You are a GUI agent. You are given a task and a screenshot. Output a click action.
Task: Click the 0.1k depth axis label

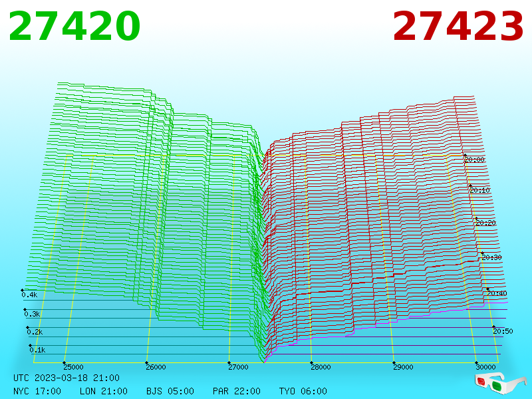(x=38, y=350)
